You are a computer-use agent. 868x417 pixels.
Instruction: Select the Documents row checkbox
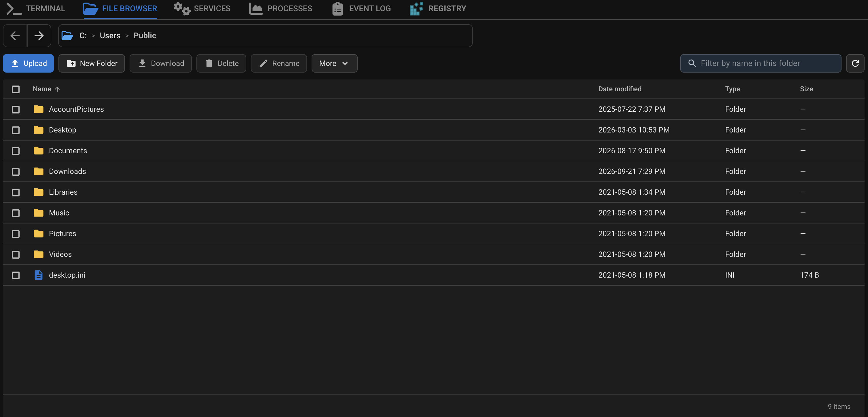tap(16, 151)
